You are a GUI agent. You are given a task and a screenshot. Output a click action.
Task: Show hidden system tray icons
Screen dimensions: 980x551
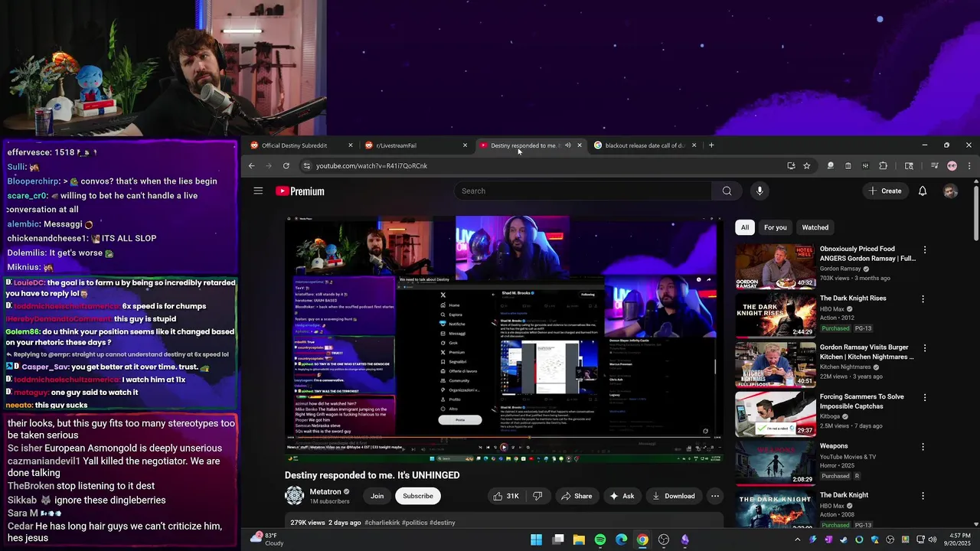tap(797, 540)
